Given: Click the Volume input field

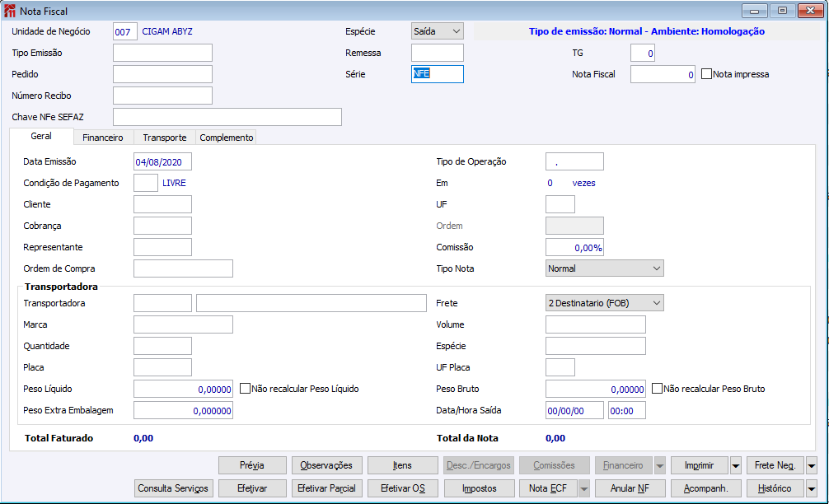Looking at the screenshot, I should (x=595, y=324).
